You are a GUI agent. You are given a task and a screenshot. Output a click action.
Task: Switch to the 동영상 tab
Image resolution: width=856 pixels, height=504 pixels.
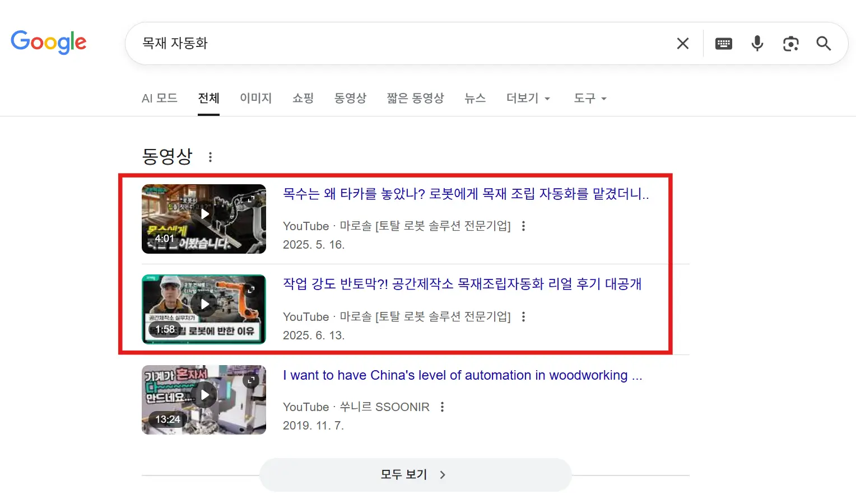350,98
